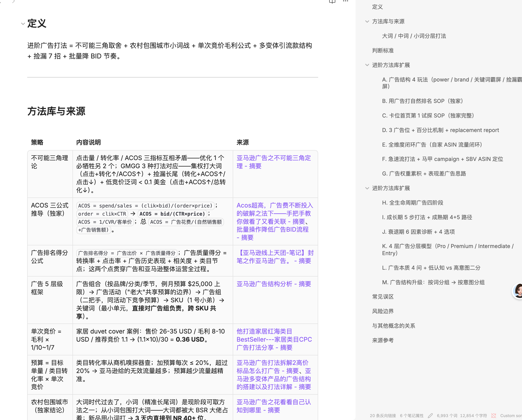522x420 pixels.
Task: Collapse the second 进阶方法库扩展 outline section
Action: pyautogui.click(x=367, y=188)
